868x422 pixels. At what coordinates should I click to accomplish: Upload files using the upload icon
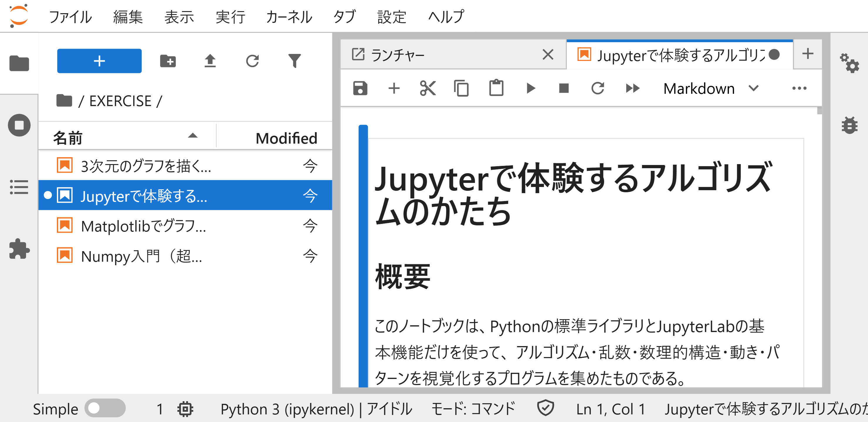(211, 61)
